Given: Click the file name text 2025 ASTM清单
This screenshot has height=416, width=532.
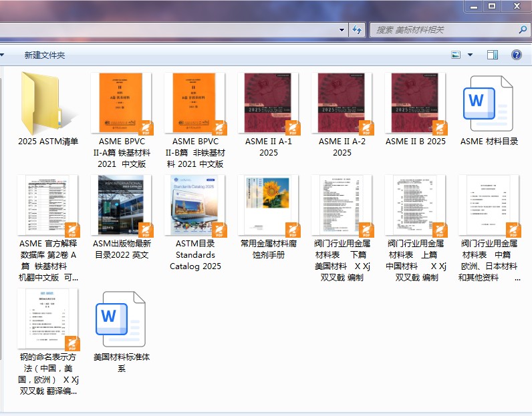Looking at the screenshot, I should click(48, 142).
